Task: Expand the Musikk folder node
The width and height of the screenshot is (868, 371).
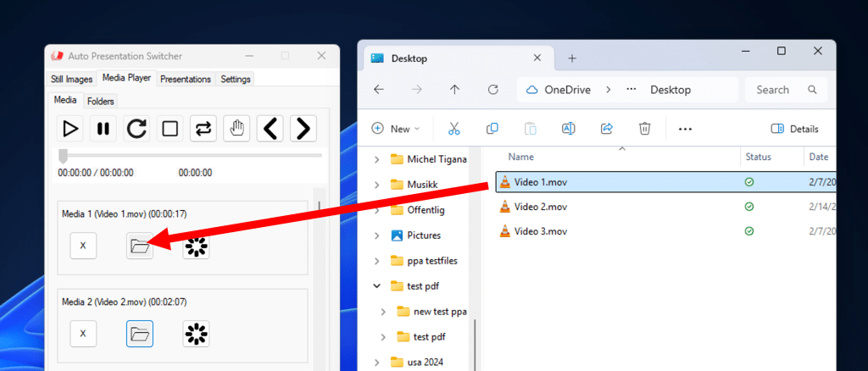Action: point(377,185)
